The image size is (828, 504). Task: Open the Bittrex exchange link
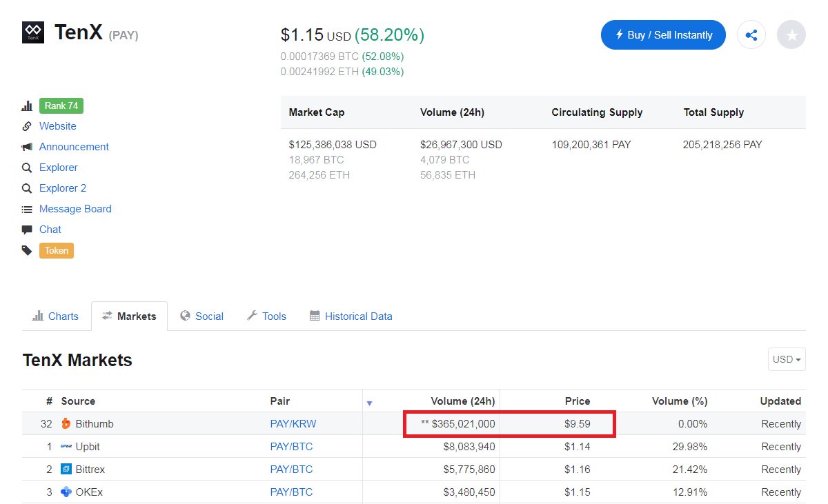pos(90,470)
